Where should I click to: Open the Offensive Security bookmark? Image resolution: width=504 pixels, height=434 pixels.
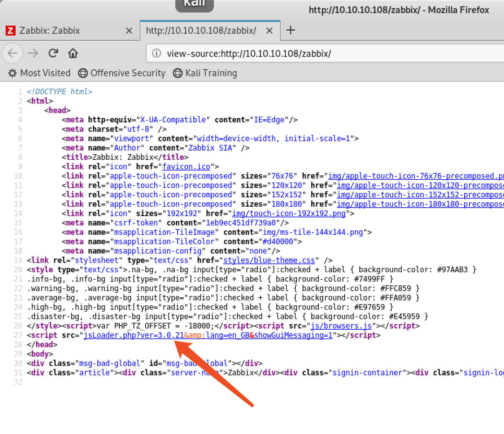click(x=122, y=73)
